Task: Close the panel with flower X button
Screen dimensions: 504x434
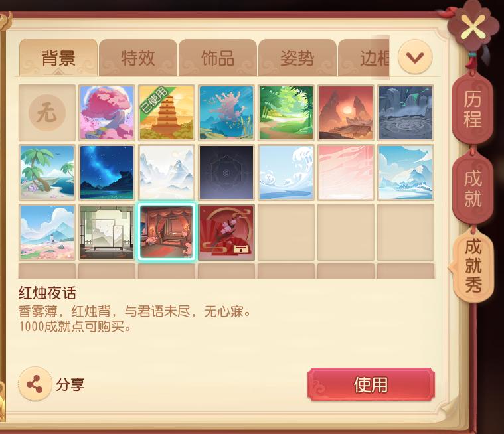Action: click(x=471, y=27)
